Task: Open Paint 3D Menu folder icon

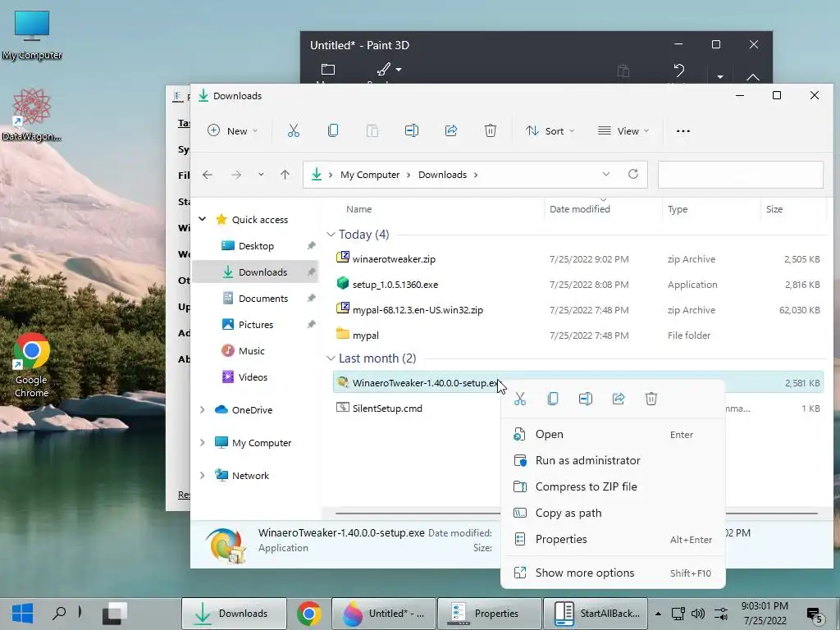Action: pyautogui.click(x=328, y=70)
